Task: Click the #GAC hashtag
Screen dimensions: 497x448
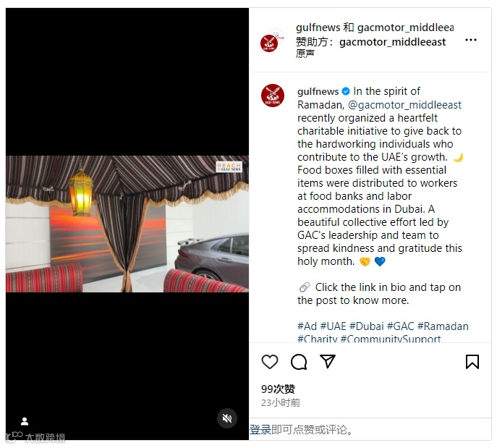Action: click(x=401, y=326)
